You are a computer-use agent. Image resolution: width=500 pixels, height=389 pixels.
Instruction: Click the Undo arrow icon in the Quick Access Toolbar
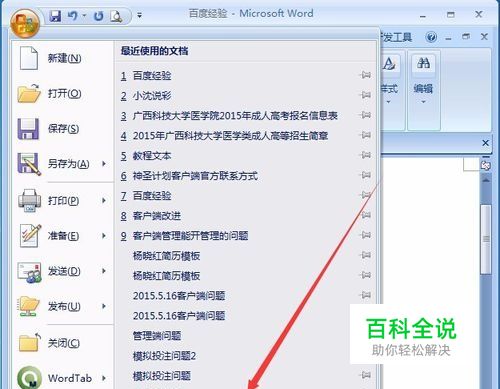73,16
